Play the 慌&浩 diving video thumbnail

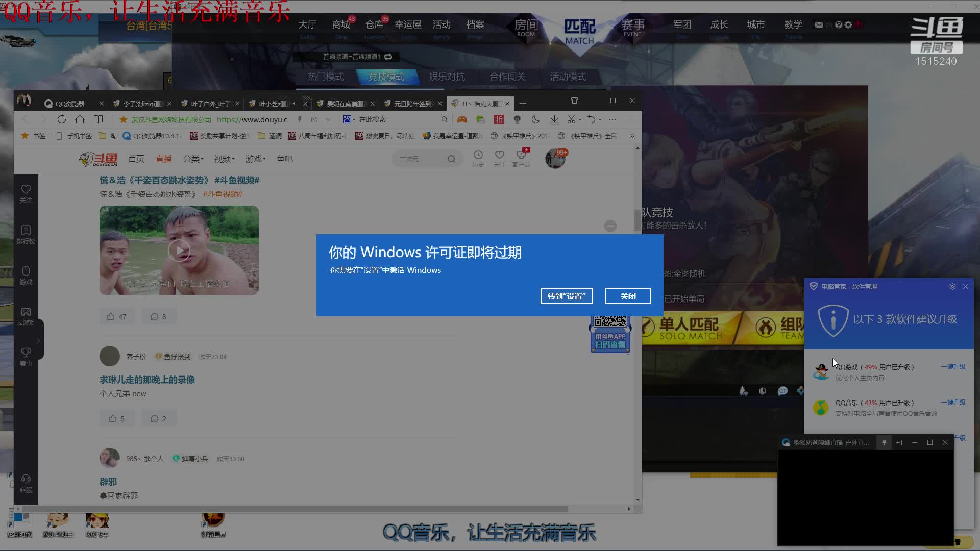179,250
